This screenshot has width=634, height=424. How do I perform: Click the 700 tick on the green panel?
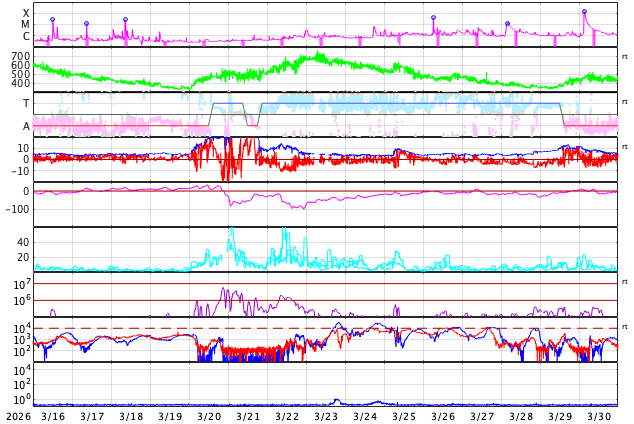20,56
